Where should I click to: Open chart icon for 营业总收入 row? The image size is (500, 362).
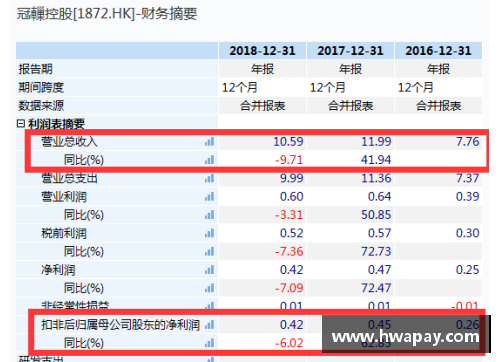point(209,142)
